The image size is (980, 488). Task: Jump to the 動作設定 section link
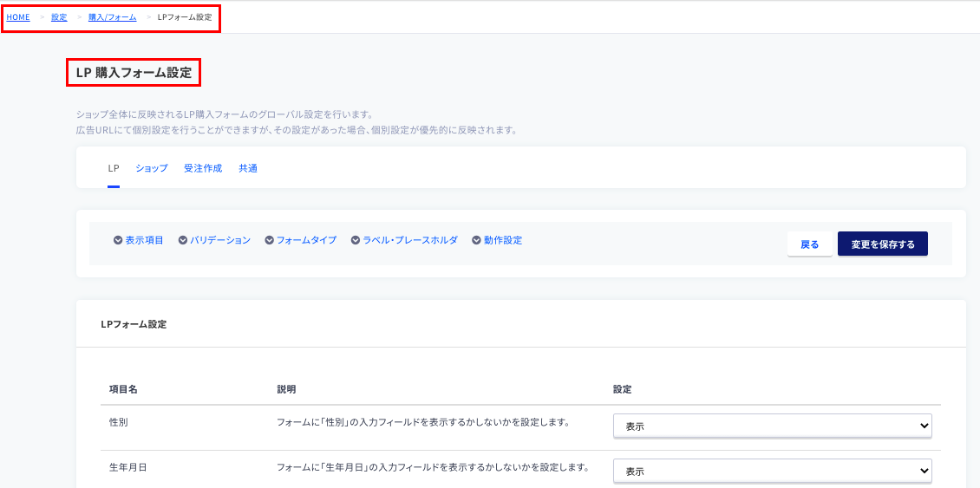[x=503, y=241]
